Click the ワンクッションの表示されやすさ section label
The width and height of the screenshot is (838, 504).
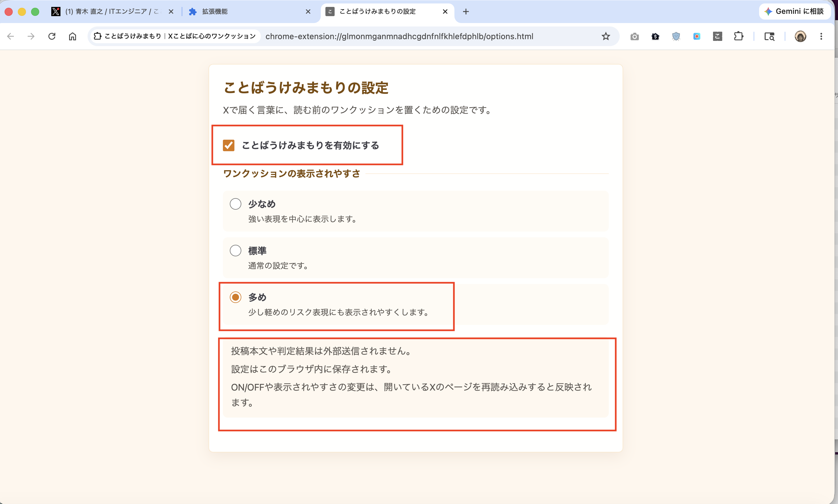(292, 174)
